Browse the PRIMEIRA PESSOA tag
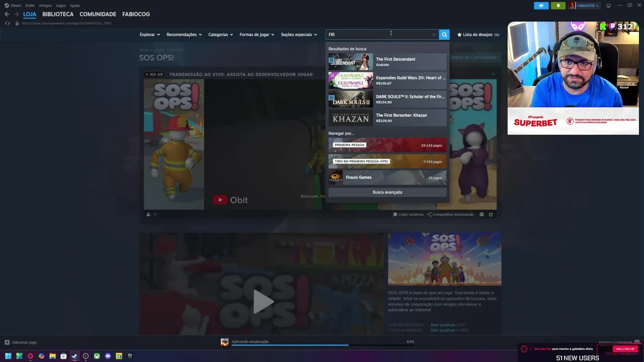This screenshot has height=362, width=644. pos(387,145)
